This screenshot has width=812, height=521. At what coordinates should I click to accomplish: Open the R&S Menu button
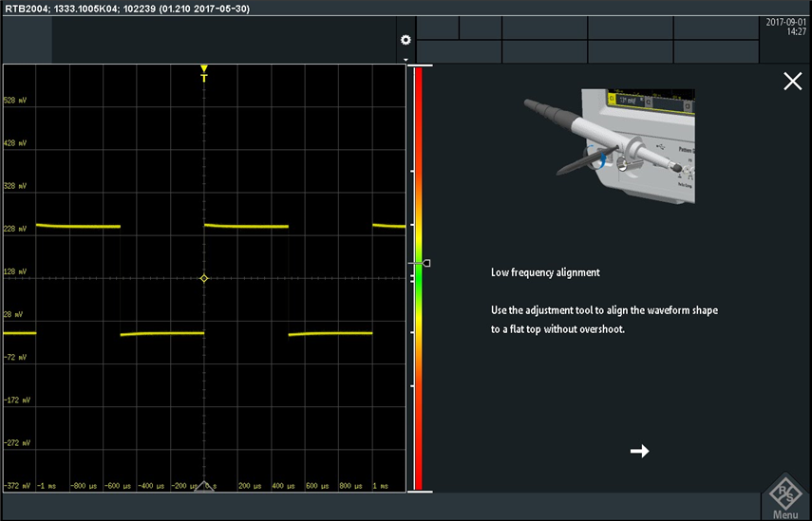784,497
